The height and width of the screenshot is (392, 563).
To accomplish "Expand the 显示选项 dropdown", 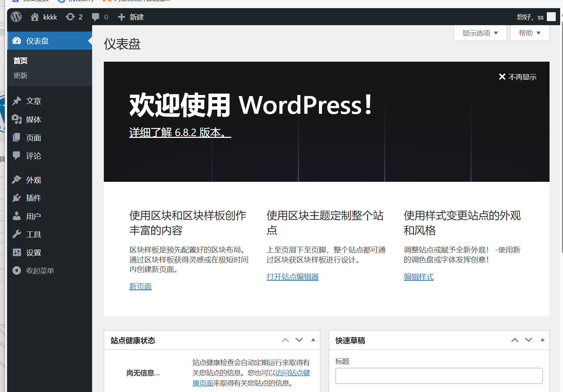I will (480, 33).
